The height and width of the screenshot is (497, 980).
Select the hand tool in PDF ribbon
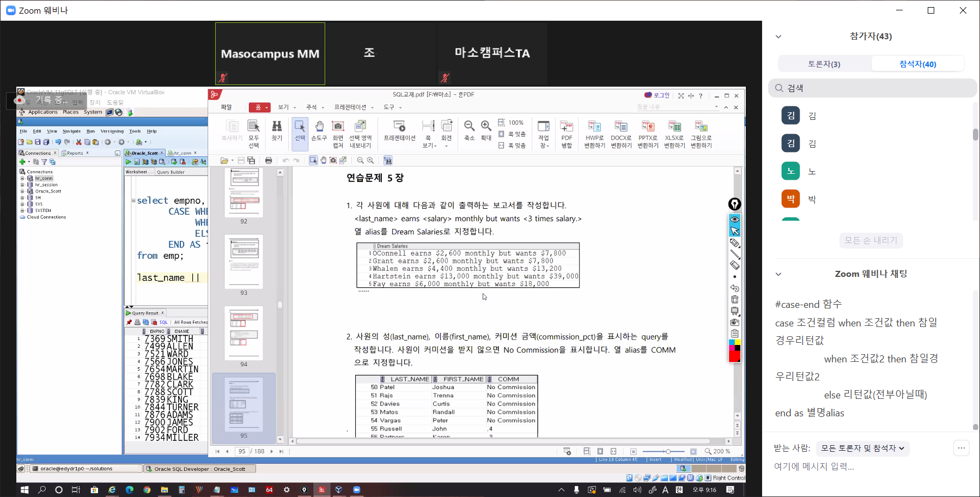point(319,131)
